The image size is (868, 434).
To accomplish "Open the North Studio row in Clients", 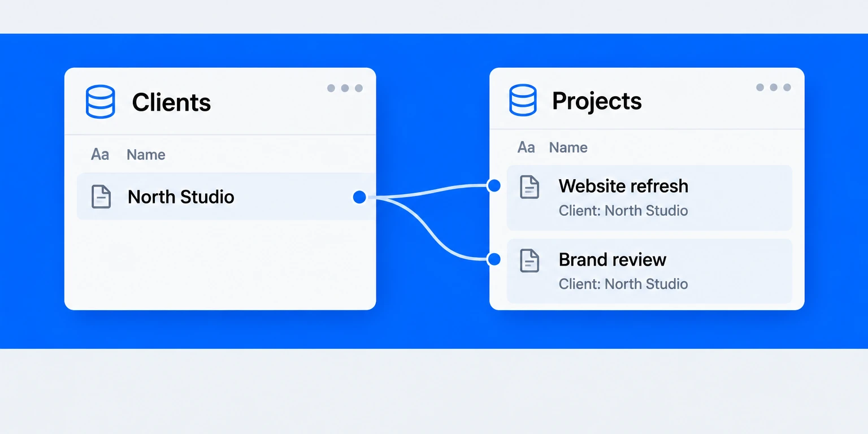I will pos(226,196).
